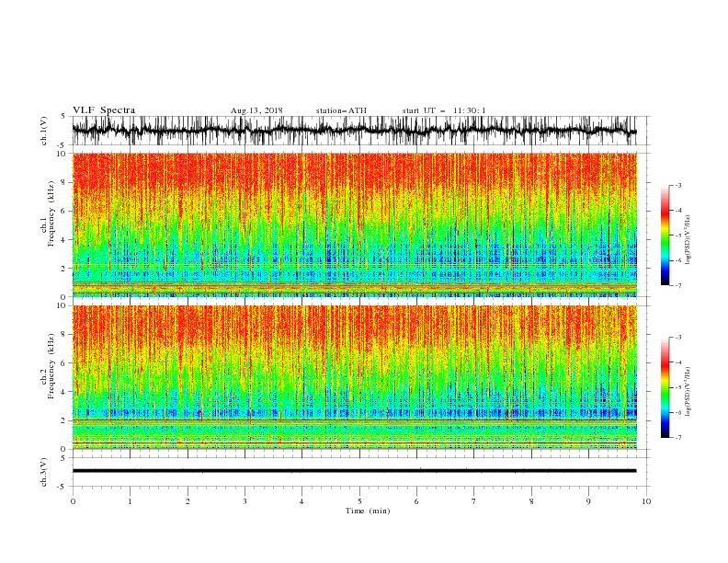
Task: Click the "-5" tick on ch.1 colorbar
Action: click(x=677, y=236)
